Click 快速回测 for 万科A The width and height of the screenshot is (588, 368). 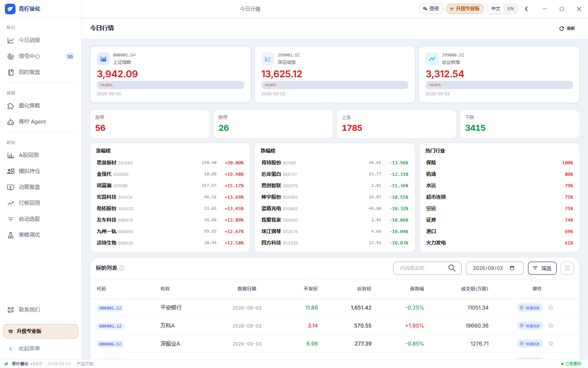(530, 326)
